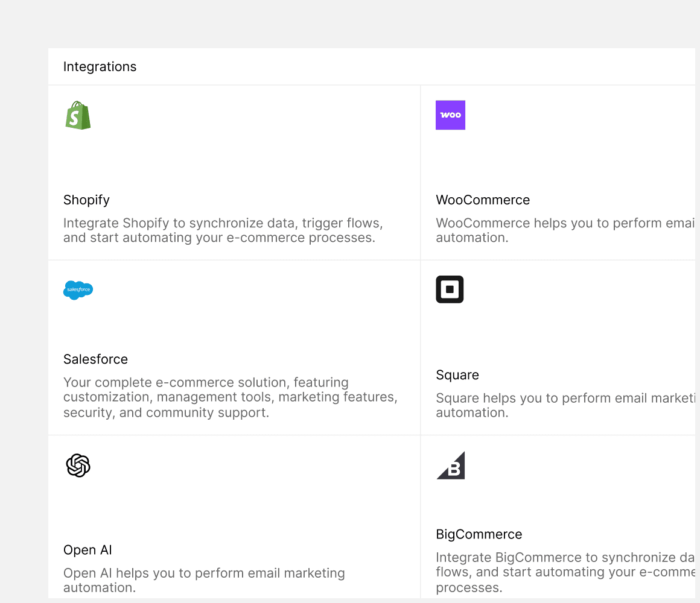The width and height of the screenshot is (700, 603).
Task: Click Salesforce description about e-commerce solution
Action: click(x=231, y=397)
